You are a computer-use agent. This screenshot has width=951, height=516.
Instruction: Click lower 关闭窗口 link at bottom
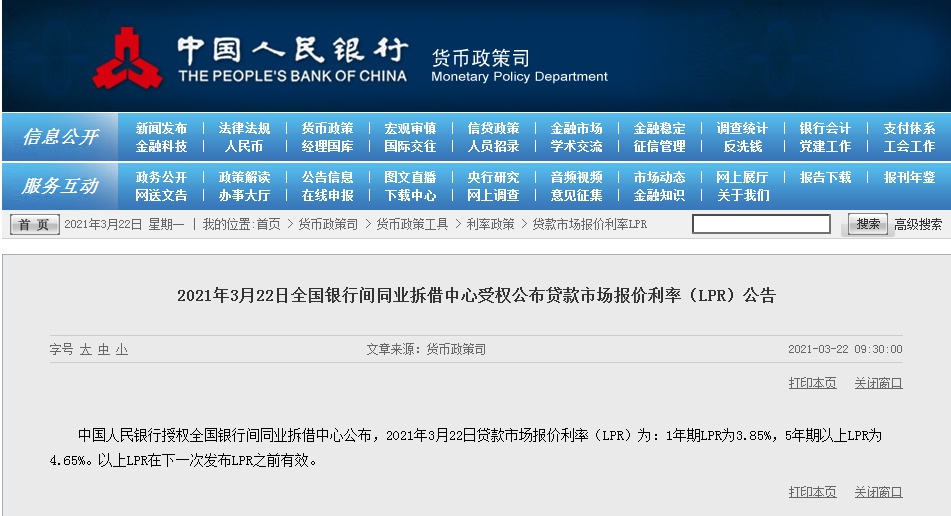click(x=878, y=492)
